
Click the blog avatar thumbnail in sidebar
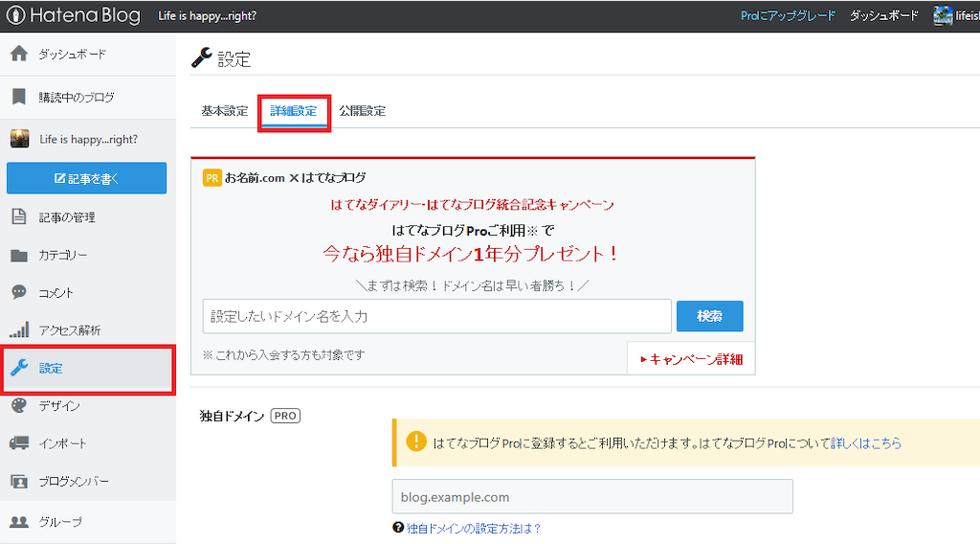(19, 139)
